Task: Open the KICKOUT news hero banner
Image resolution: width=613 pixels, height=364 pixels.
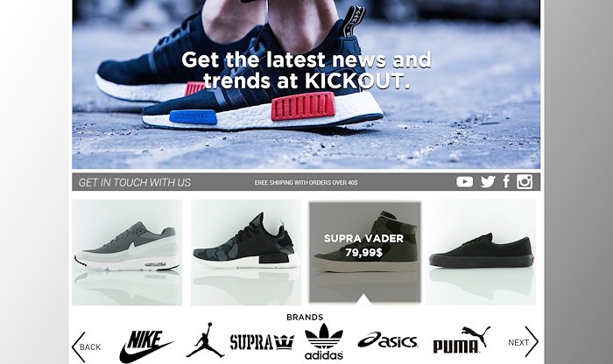Action: tap(306, 84)
